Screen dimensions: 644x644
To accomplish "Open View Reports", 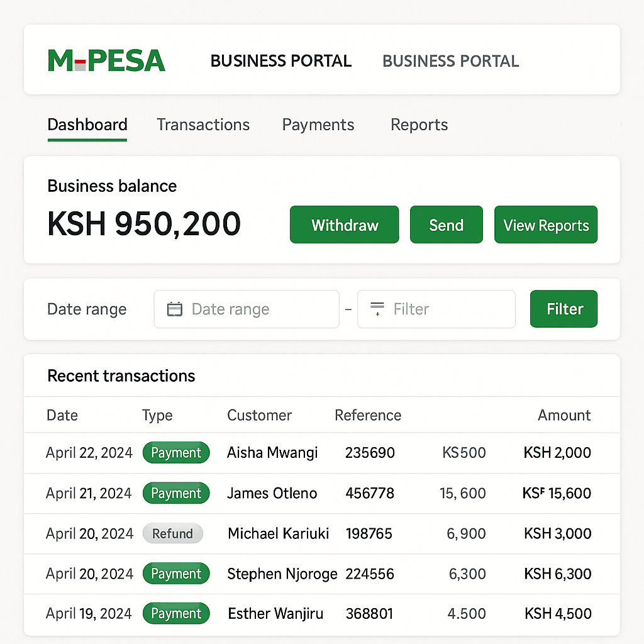I will 545,225.
